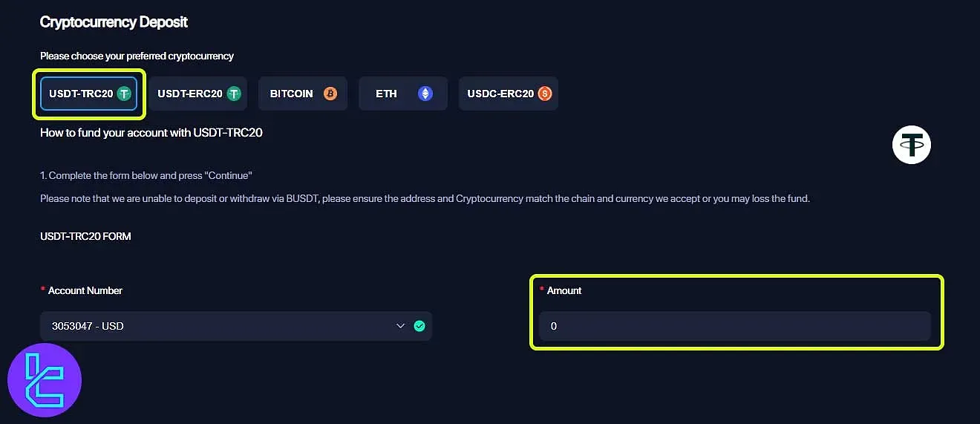Choose USDT-ERC20 as deposit currency

(197, 94)
